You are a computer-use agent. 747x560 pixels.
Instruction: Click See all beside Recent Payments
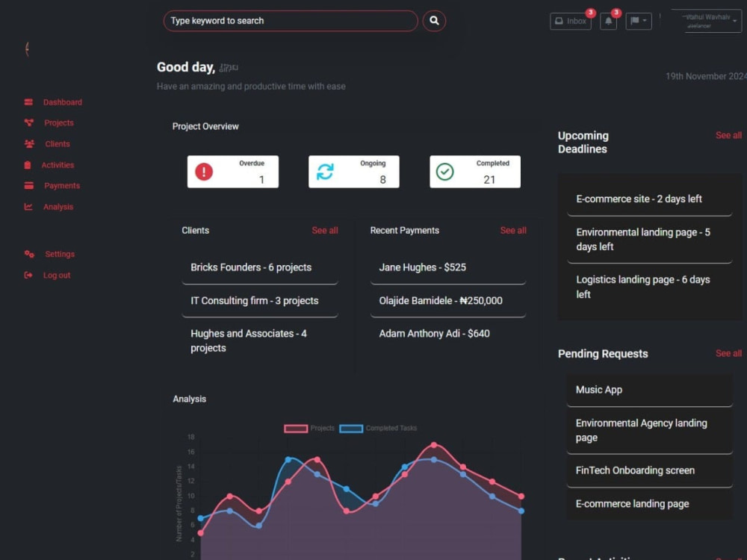(513, 231)
